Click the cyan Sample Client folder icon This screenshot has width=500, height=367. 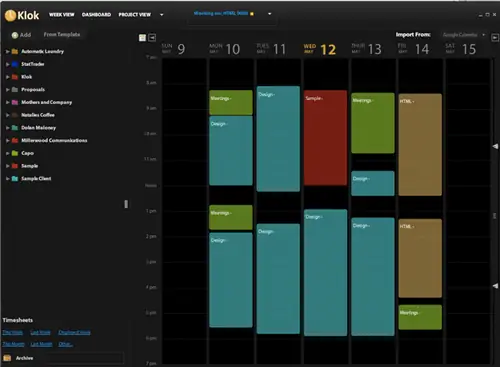tap(15, 179)
